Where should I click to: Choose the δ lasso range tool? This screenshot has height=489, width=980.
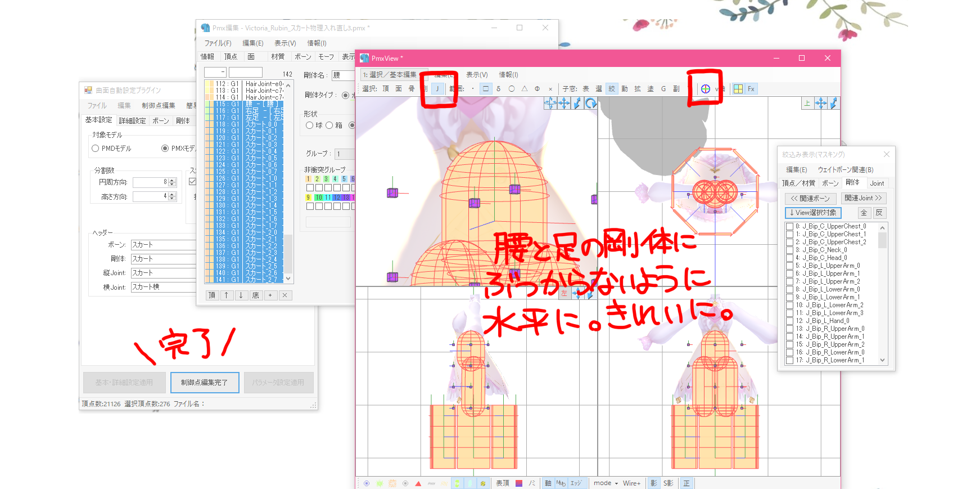[x=499, y=89]
